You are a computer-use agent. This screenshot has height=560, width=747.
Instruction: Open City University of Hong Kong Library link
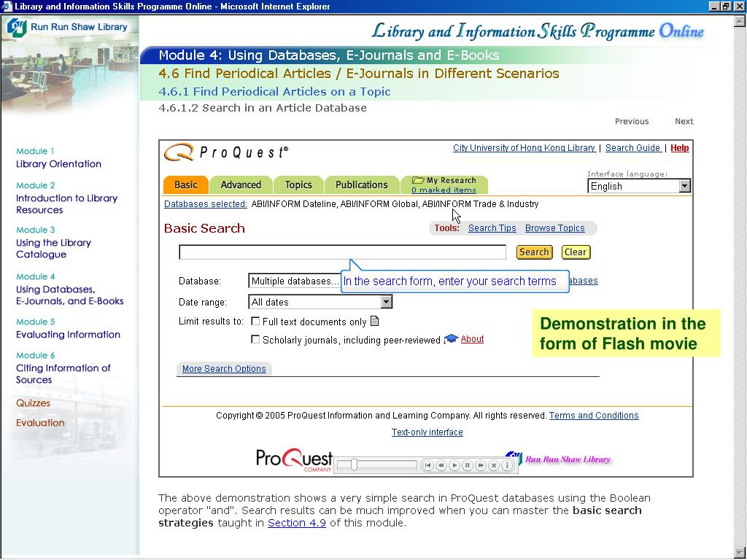[x=524, y=148]
